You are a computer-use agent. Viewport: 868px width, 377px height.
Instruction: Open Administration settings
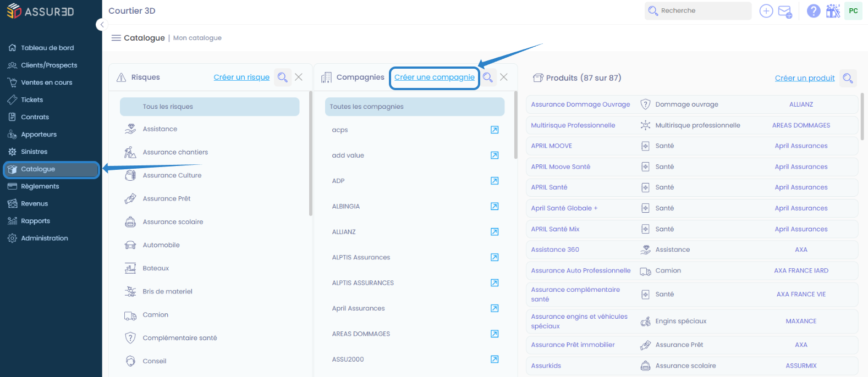click(x=45, y=238)
